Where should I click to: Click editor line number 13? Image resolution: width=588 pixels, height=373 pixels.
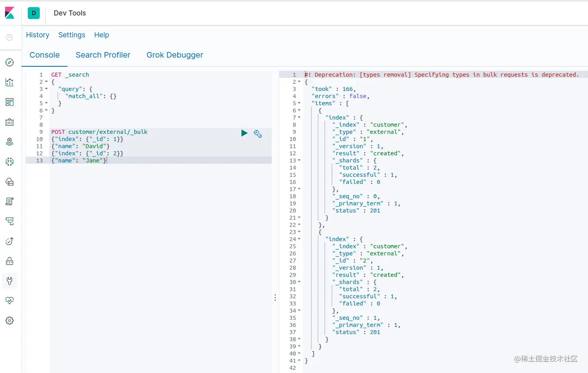[x=39, y=160]
